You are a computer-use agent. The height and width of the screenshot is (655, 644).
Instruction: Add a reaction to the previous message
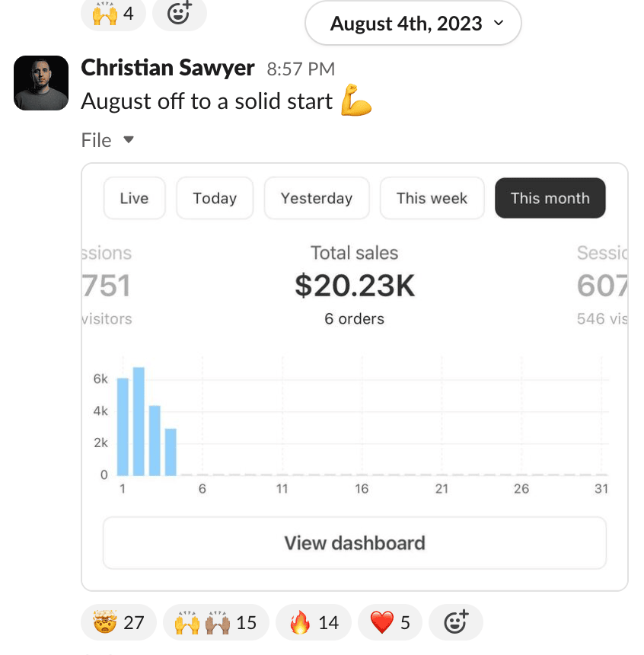pos(179,14)
